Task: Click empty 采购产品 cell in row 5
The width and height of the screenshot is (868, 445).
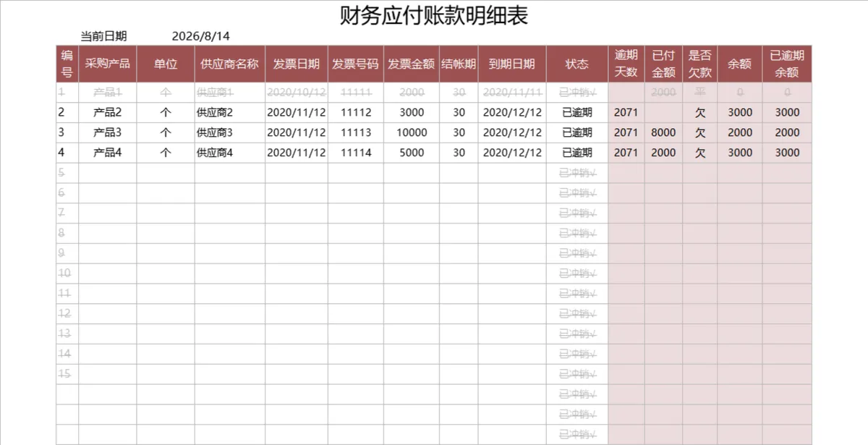Action: point(107,173)
